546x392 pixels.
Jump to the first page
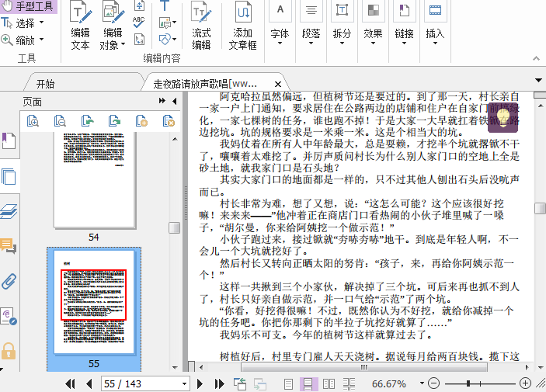point(70,383)
